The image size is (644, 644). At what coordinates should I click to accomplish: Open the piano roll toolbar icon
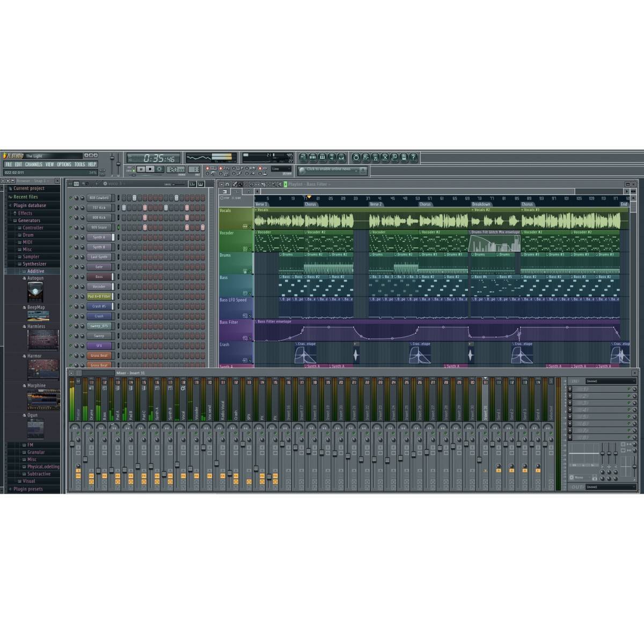click(322, 157)
